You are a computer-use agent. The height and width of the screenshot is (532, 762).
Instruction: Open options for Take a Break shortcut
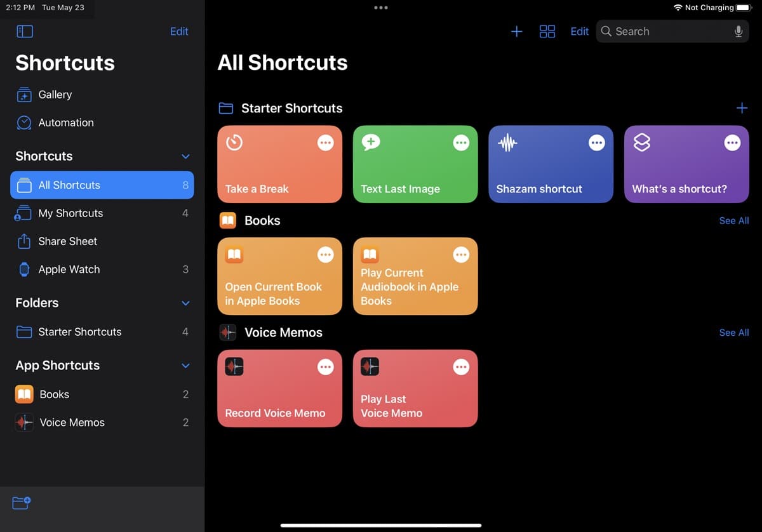325,143
